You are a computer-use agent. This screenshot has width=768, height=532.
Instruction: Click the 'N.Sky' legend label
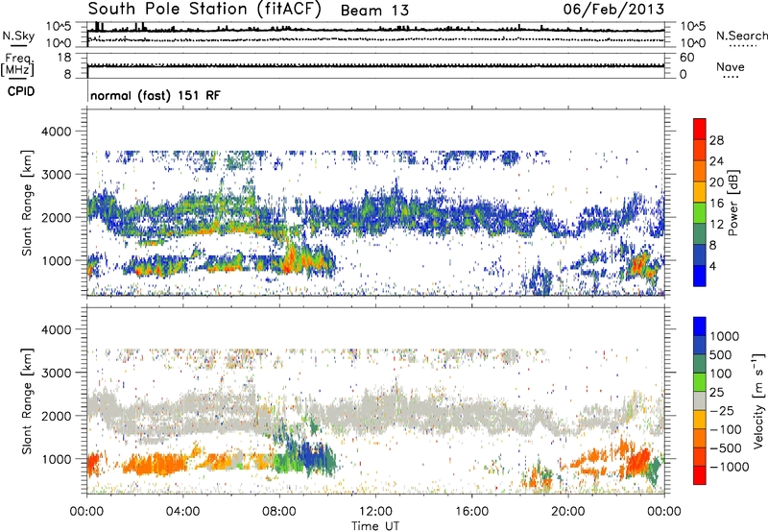coord(18,36)
